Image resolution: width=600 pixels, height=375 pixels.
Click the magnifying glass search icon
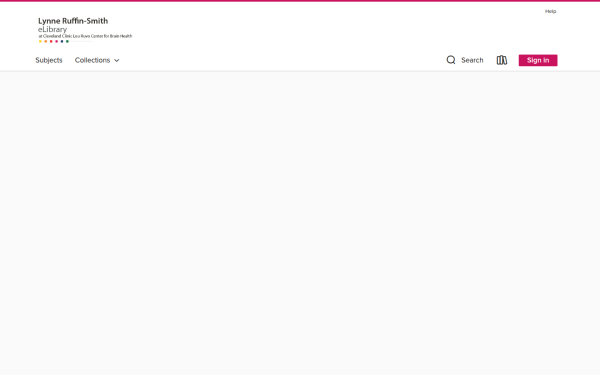[451, 60]
